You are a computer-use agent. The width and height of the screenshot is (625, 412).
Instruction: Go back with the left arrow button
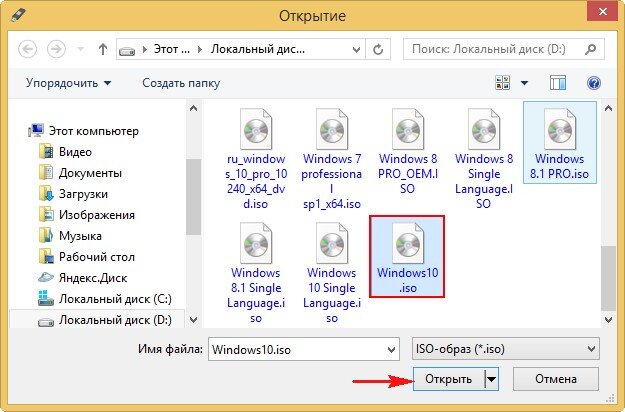[28, 49]
